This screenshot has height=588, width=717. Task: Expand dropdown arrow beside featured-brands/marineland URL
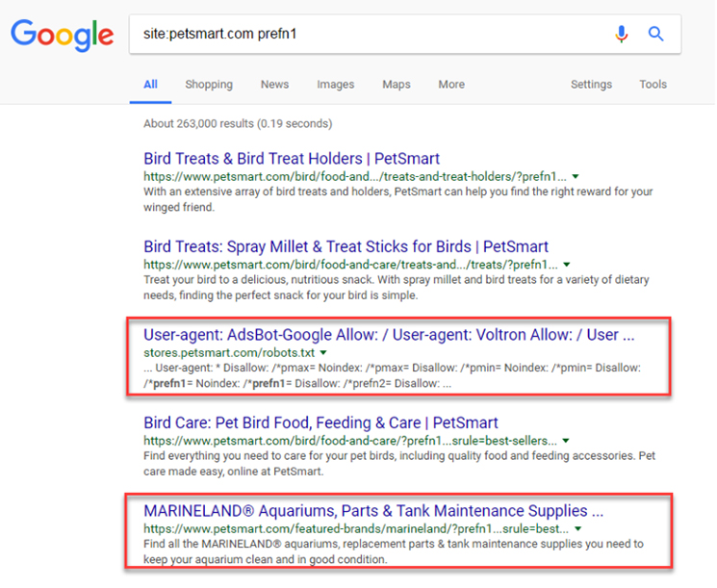578,529
